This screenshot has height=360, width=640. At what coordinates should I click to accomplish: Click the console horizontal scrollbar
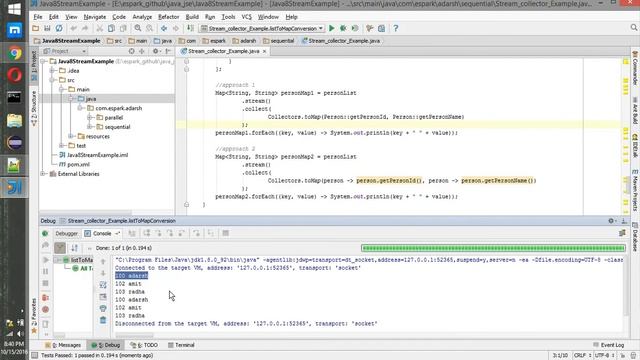pos(135,336)
